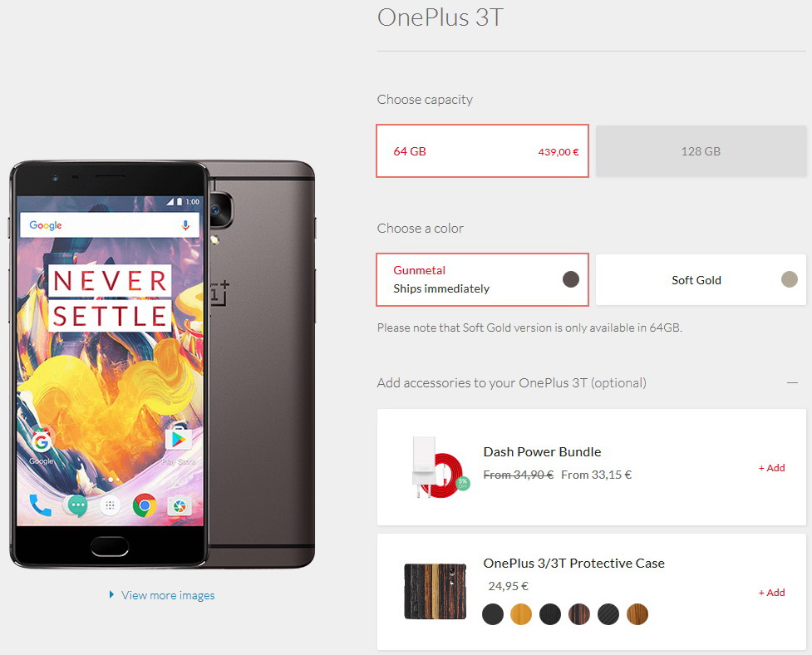The height and width of the screenshot is (655, 812).
Task: Select the last brown wood case swatch
Action: 637,614
